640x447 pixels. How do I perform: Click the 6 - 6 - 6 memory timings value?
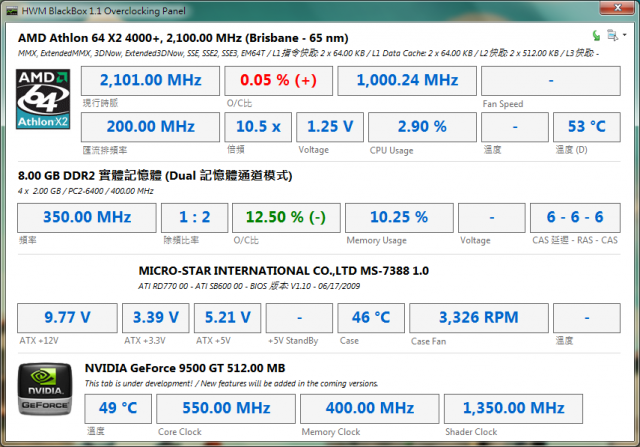(575, 218)
